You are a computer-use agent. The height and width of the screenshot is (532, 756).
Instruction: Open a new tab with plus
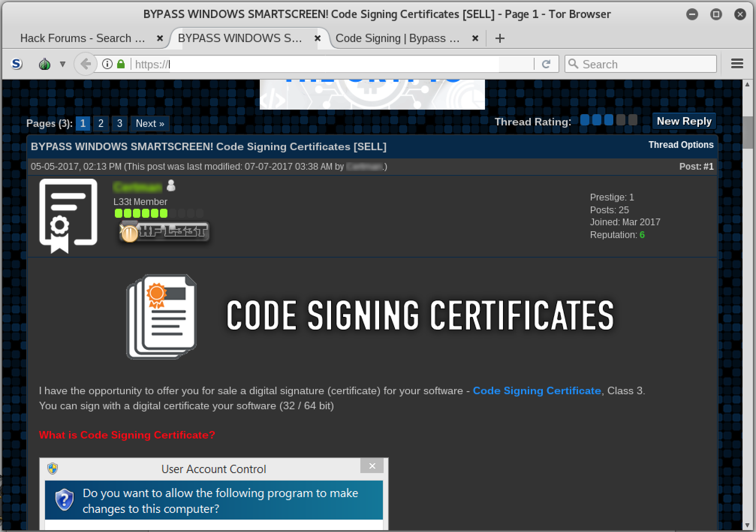pyautogui.click(x=500, y=38)
